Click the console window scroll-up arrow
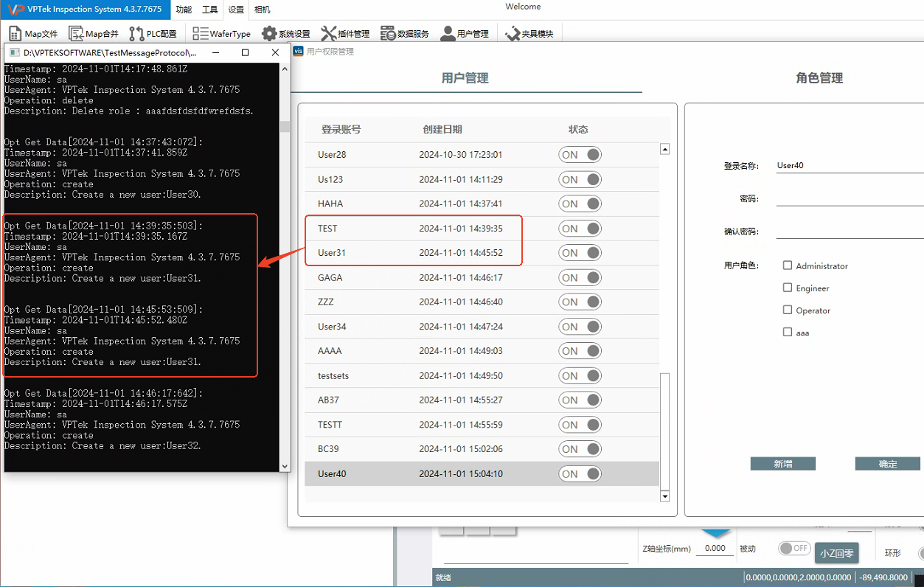The image size is (924, 587). click(x=285, y=69)
